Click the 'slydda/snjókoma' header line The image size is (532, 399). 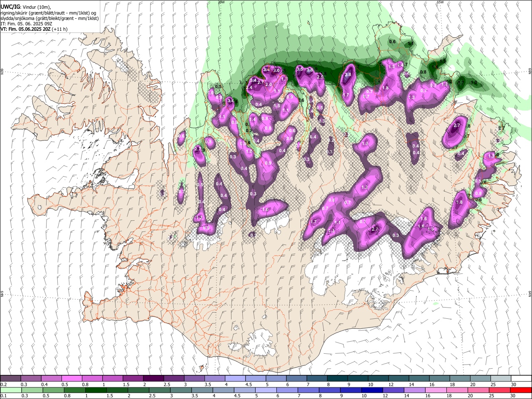pos(49,18)
